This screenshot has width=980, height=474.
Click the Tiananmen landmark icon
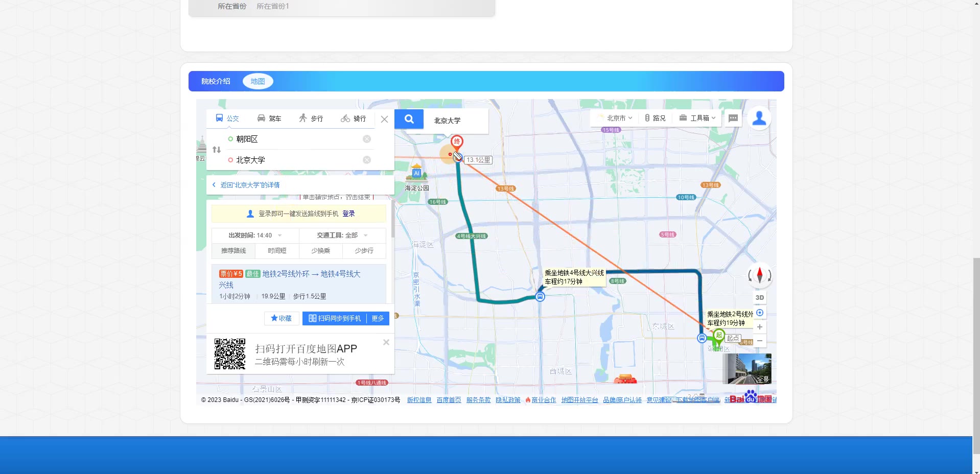pos(625,378)
